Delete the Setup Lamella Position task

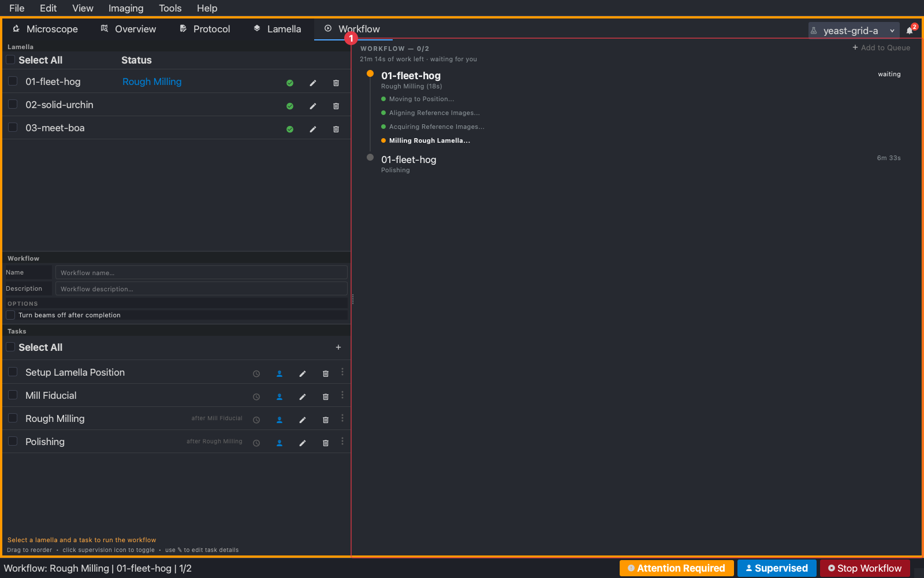pos(326,374)
